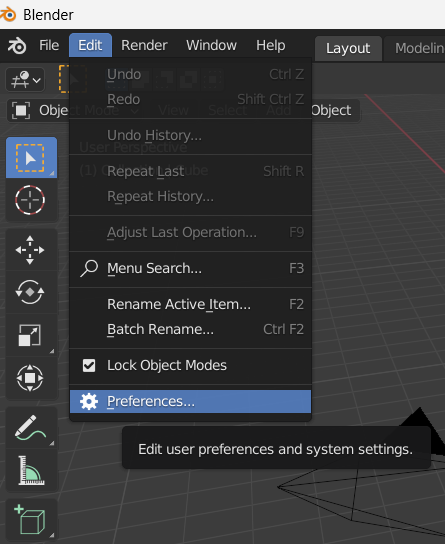Close the Edit menu
This screenshot has width=445, height=544.
(90, 45)
